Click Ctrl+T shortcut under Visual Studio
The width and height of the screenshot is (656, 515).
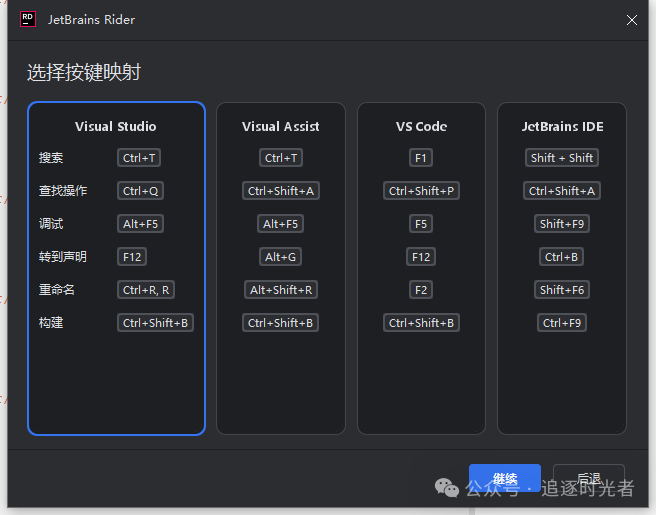[139, 158]
